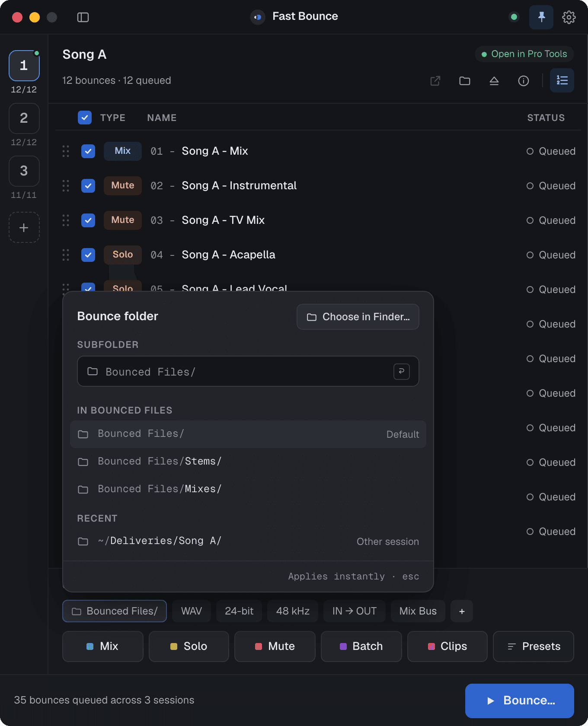Click the reset subfolder icon in input
Image resolution: width=588 pixels, height=726 pixels.
pos(402,371)
